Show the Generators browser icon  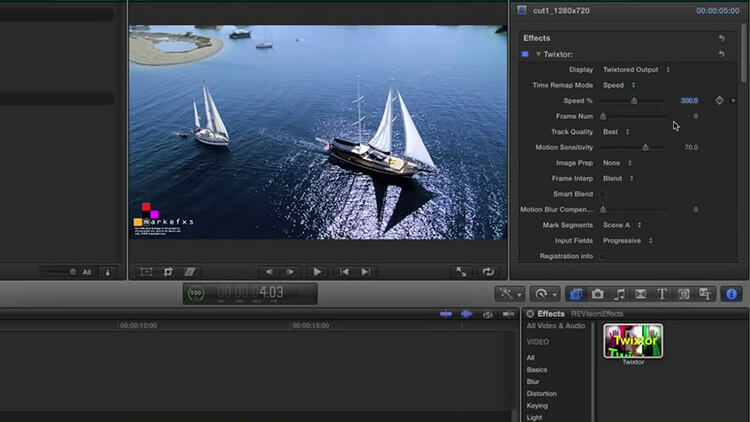click(x=684, y=294)
